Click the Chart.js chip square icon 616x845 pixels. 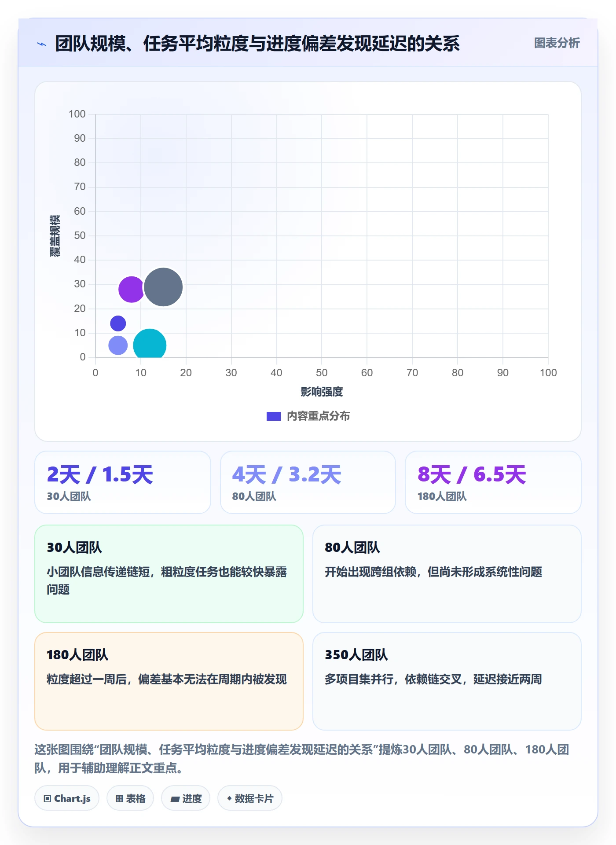pos(48,799)
